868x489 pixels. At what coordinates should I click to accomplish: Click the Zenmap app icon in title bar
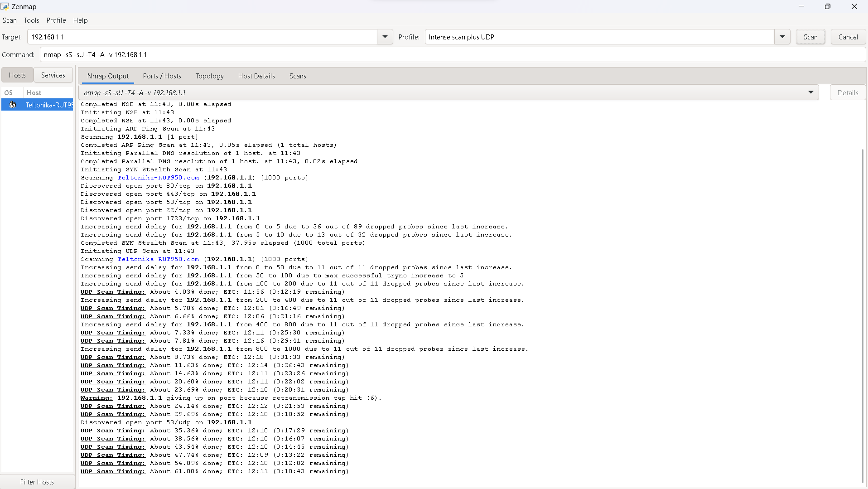[x=5, y=6]
